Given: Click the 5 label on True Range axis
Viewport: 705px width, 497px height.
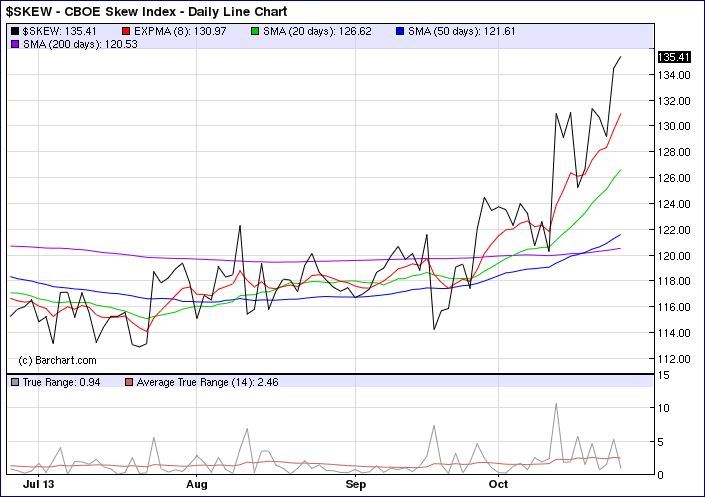Looking at the screenshot, I should pyautogui.click(x=660, y=442).
